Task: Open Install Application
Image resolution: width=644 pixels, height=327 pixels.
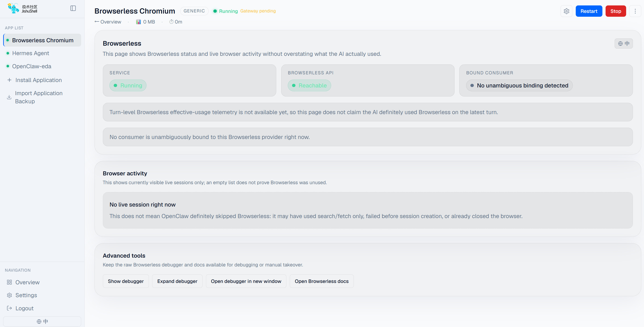Action: (42, 80)
